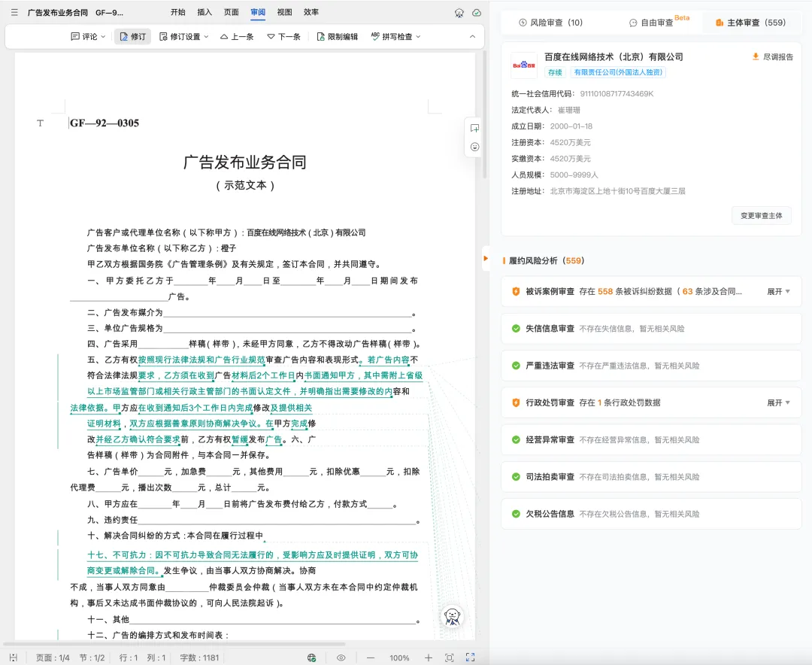Click the orange shield icon on 被诉案例审查
Screen dimensions: 812x665
[x=516, y=292]
